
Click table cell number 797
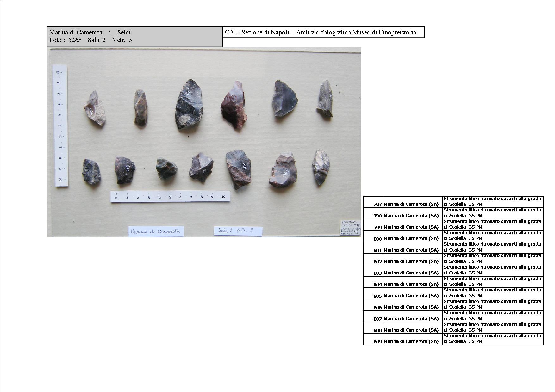[373, 202]
